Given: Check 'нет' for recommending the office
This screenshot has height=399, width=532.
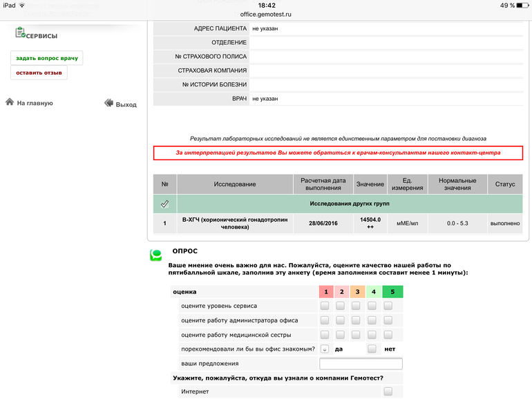Looking at the screenshot, I should [x=372, y=349].
